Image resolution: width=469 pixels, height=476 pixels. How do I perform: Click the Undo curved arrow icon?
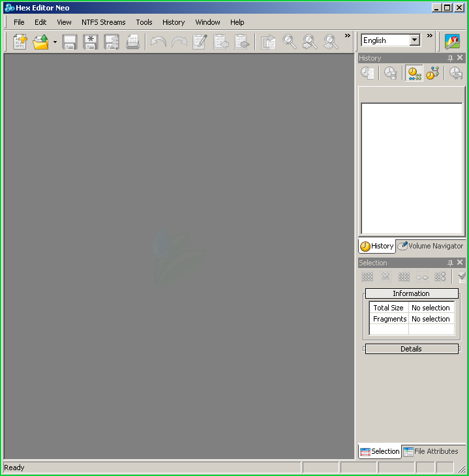tap(159, 42)
